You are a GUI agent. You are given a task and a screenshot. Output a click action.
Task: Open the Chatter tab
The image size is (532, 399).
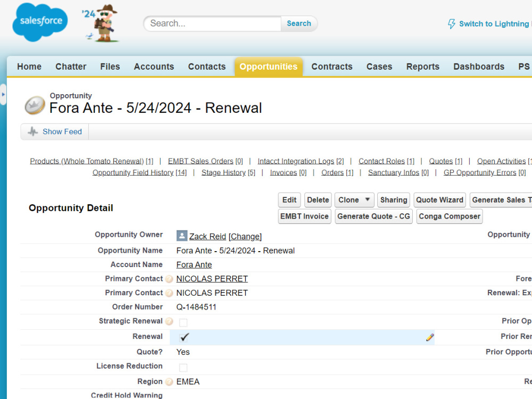[71, 66]
